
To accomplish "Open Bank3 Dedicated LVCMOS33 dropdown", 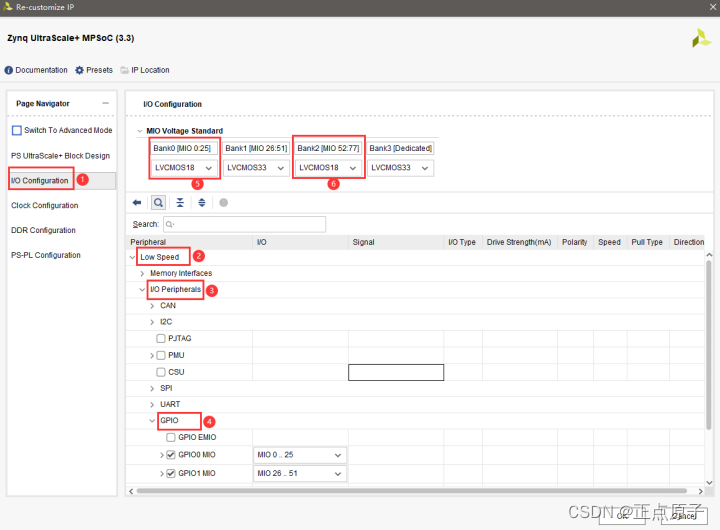I will (399, 168).
